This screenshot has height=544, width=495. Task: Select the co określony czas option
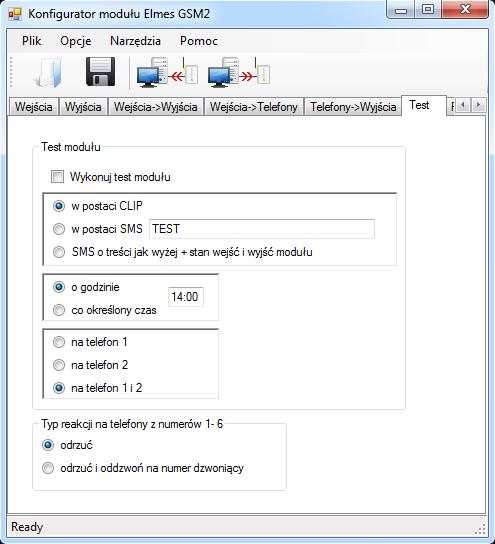pos(59,310)
